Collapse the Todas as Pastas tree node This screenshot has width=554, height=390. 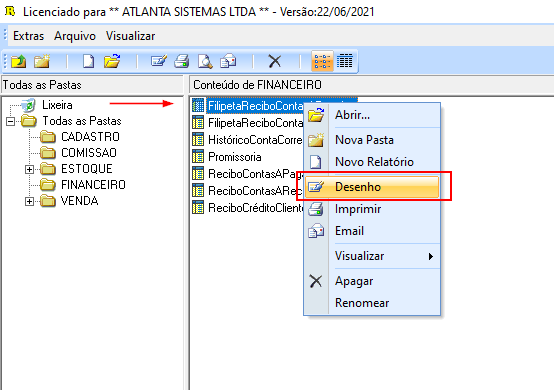tap(11, 122)
